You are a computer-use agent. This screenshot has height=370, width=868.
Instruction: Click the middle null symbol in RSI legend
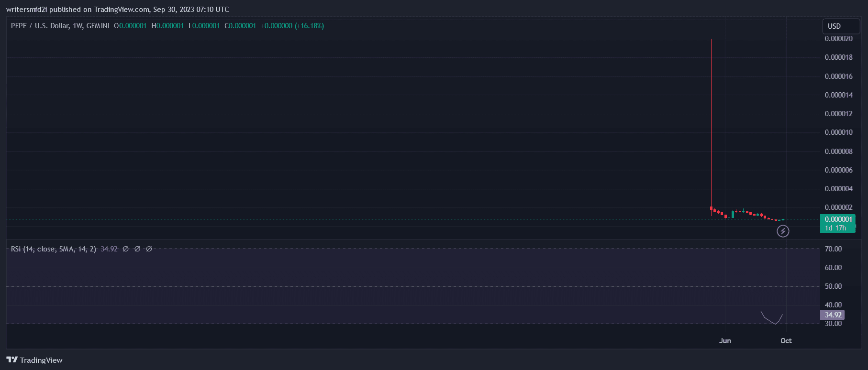pyautogui.click(x=137, y=249)
